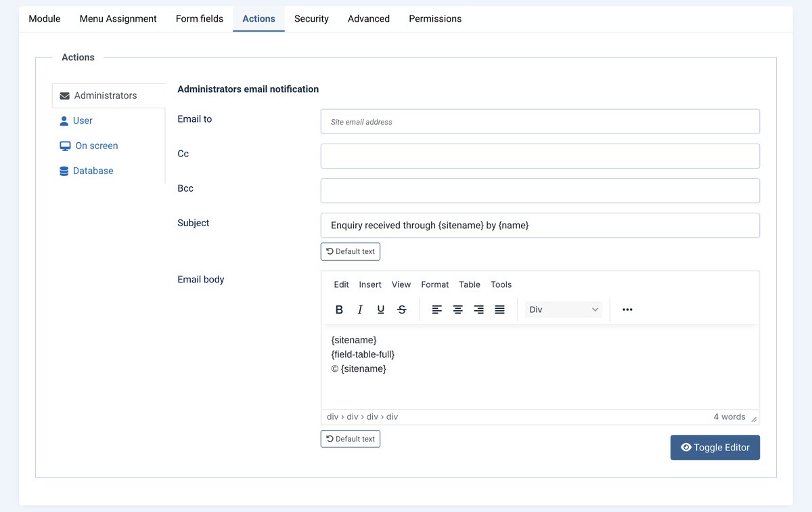
Task: Open the editor Insert menu
Action: [x=370, y=284]
